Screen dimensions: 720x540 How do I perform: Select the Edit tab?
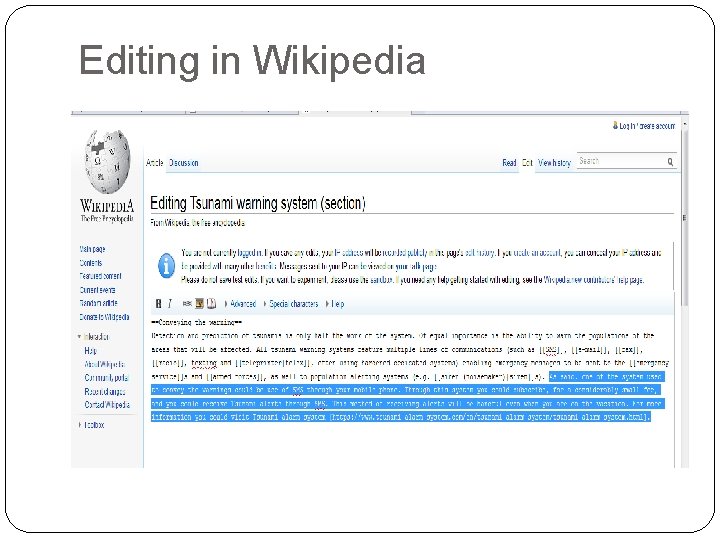coord(527,163)
